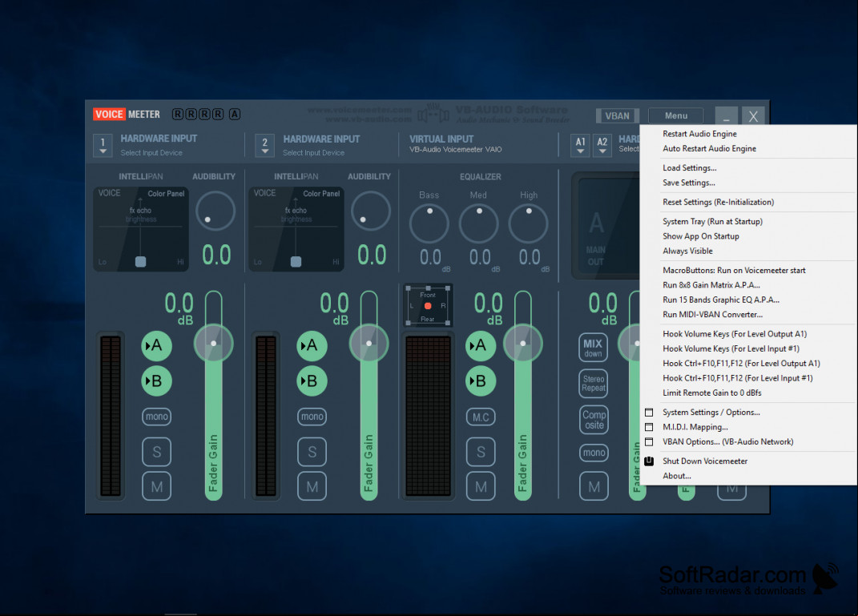Toggle Composite mode on output bus
Screen dimensions: 858x616
click(x=593, y=420)
